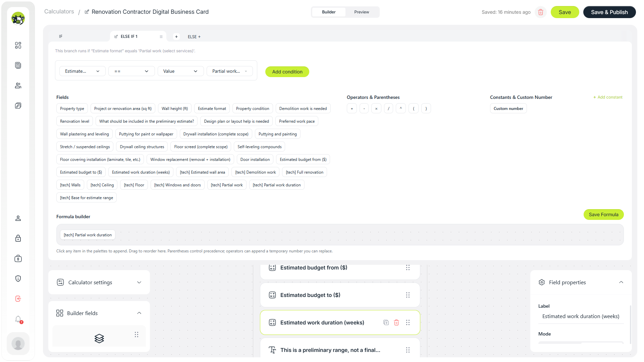Viewport: 644px width, 362px height.
Task: Switch to Builder mode
Action: [329, 12]
